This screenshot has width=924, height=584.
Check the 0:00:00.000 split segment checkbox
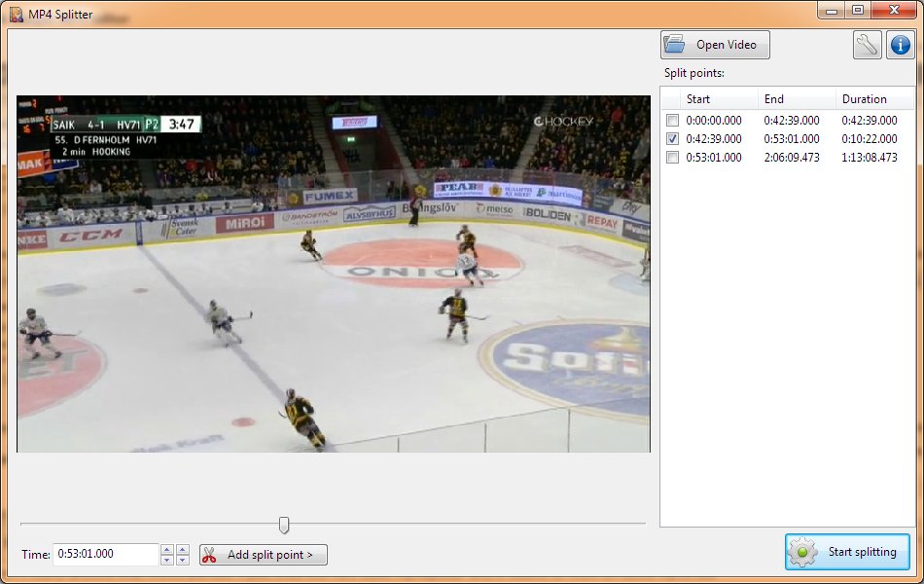coord(672,121)
